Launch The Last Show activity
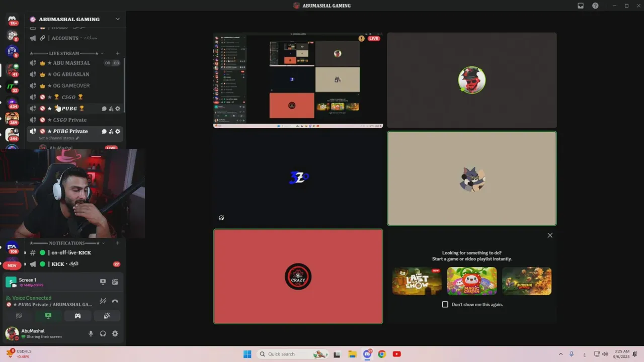Screen dimensions: 644x362 coord(417,281)
